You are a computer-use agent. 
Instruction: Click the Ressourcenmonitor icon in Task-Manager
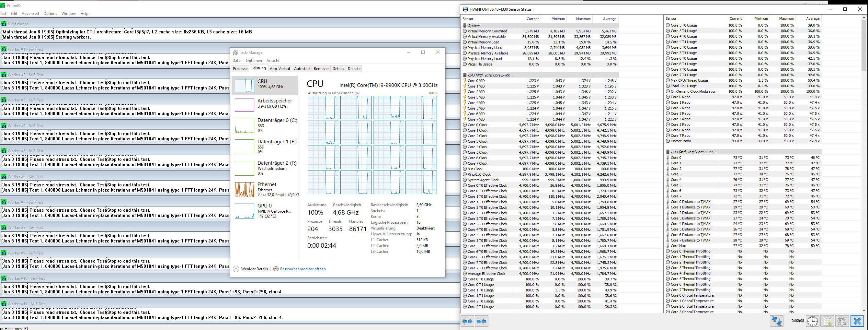click(276, 269)
